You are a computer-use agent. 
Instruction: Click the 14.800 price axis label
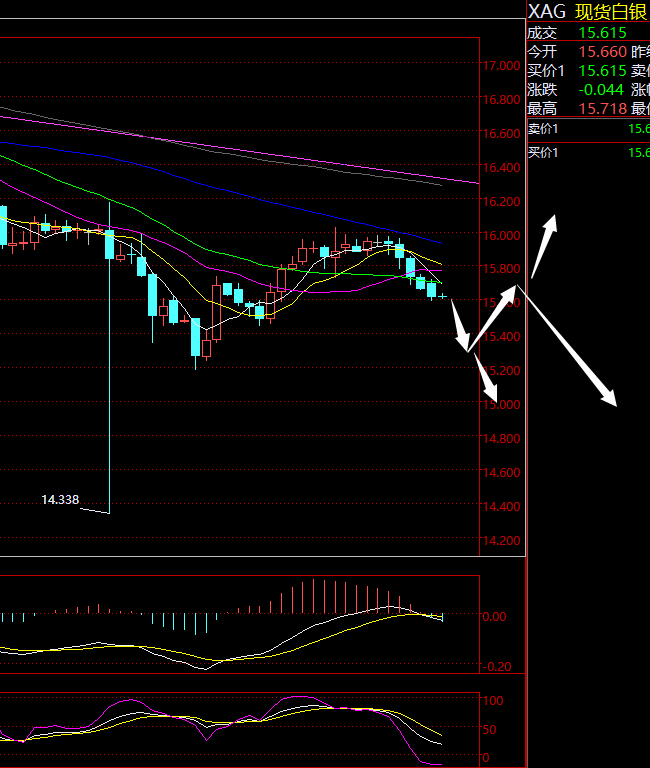[502, 439]
